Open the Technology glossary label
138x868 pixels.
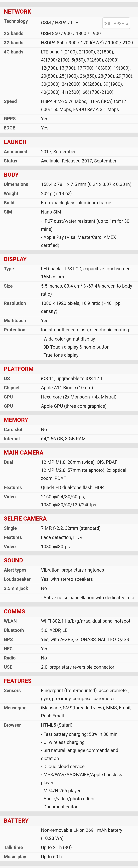16,21
